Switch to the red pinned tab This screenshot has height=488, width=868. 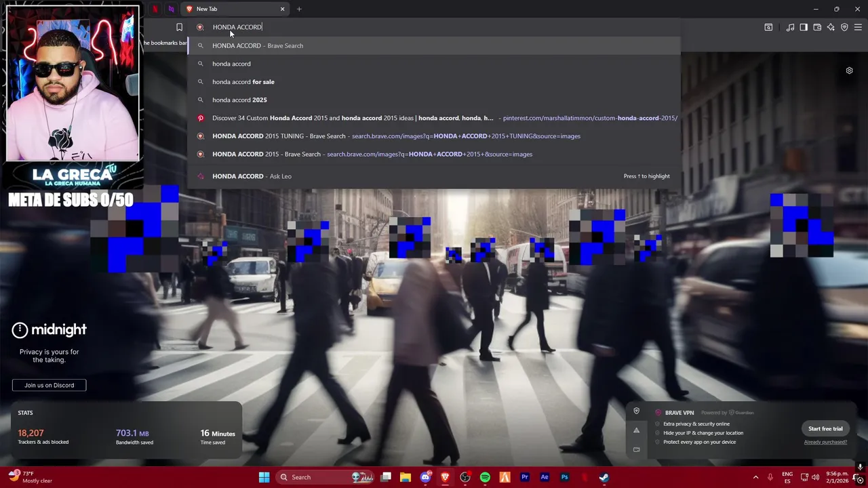click(x=155, y=9)
